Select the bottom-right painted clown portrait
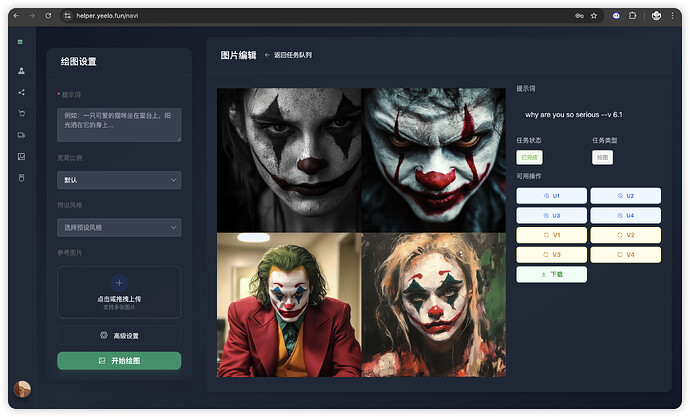690x417 pixels. (433, 305)
